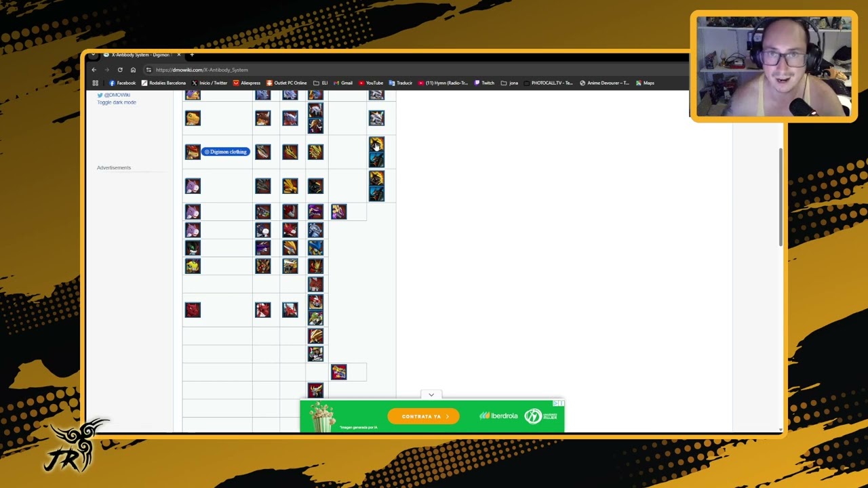Click the page vertical scrollbar
This screenshot has width=868, height=488.
coord(781,197)
